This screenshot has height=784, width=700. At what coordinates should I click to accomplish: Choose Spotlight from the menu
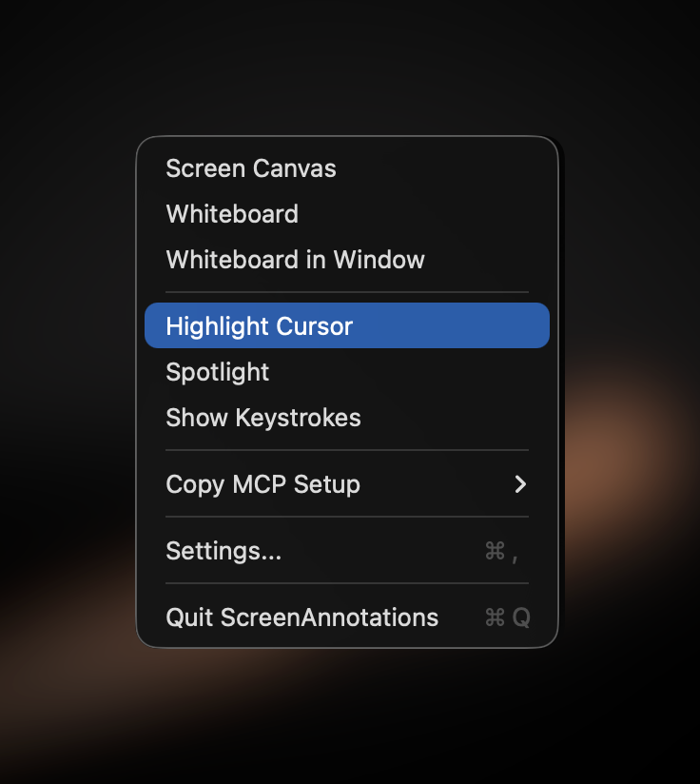coord(217,372)
